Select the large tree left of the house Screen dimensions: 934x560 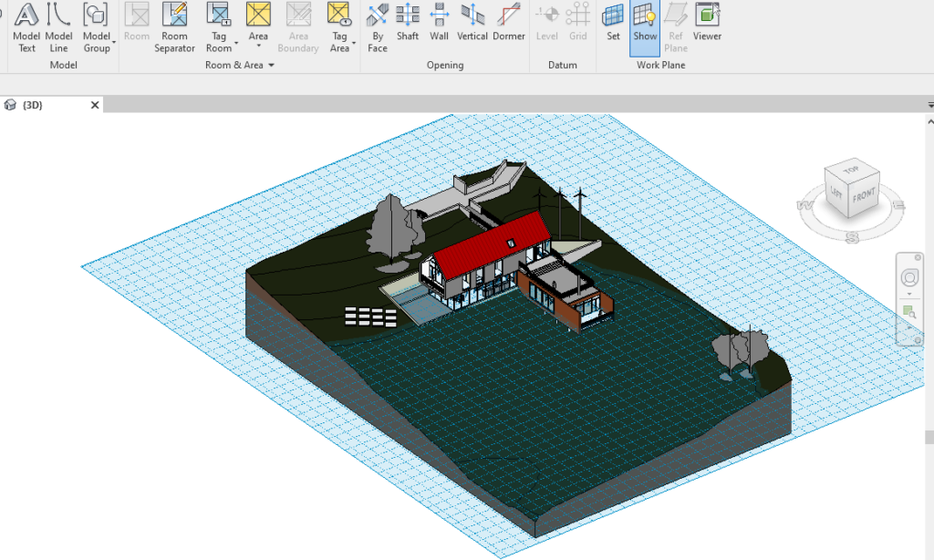coord(389,229)
